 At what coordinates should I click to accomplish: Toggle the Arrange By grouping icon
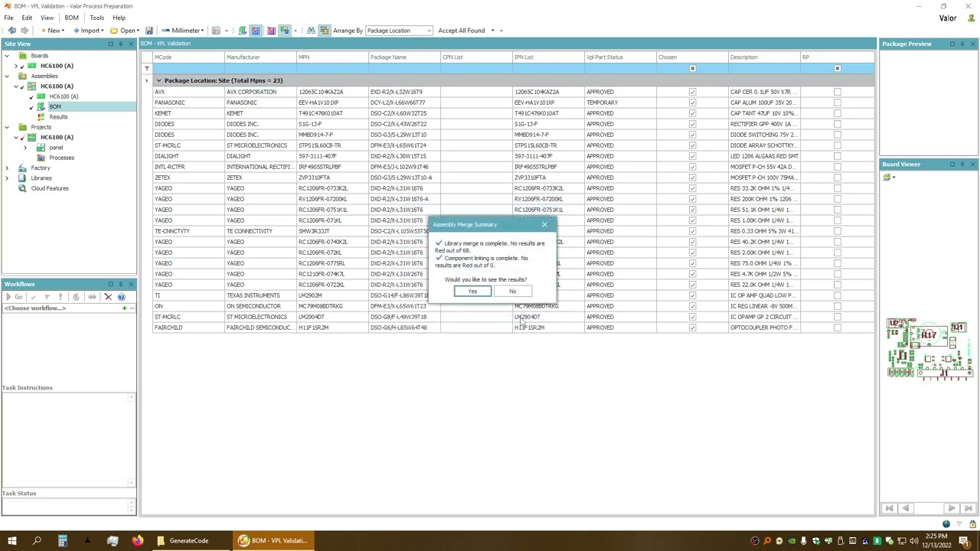[325, 31]
